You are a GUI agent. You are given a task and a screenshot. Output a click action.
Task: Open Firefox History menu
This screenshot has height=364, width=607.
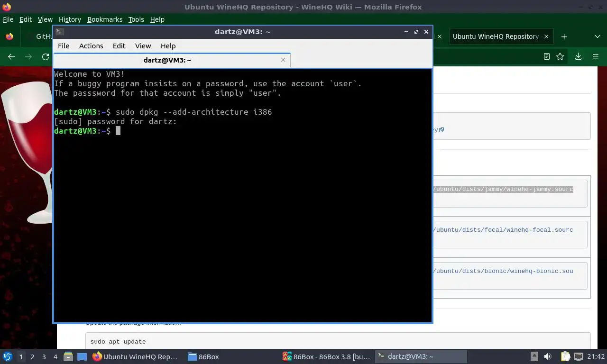[x=70, y=19]
